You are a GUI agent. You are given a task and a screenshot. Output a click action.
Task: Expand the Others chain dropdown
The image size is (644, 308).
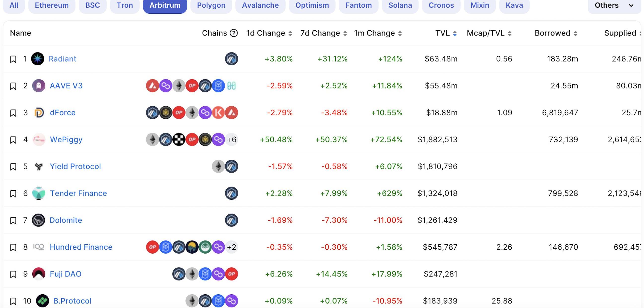(614, 5)
